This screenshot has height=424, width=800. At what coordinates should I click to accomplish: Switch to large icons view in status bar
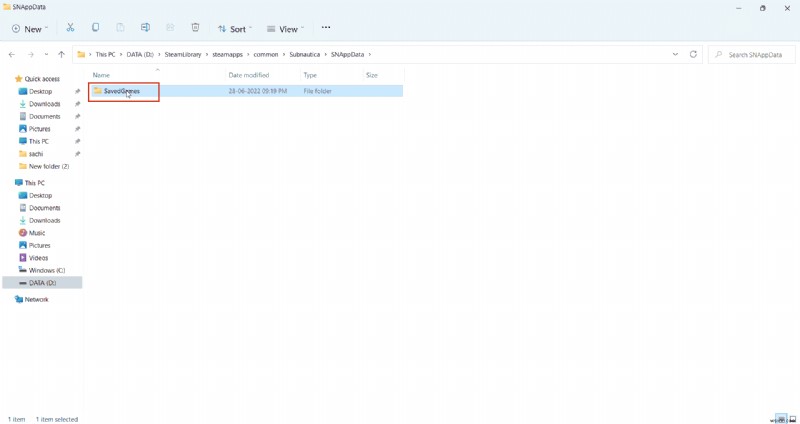click(791, 419)
